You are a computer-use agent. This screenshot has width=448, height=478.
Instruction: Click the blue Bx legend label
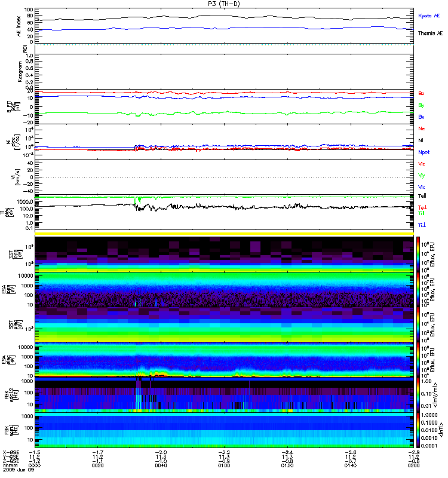coord(421,117)
